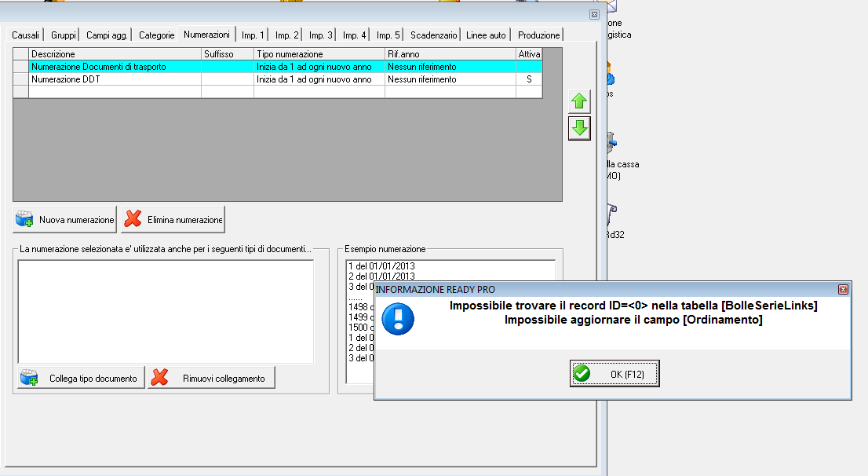Confirm with OK (F12) button

point(615,373)
